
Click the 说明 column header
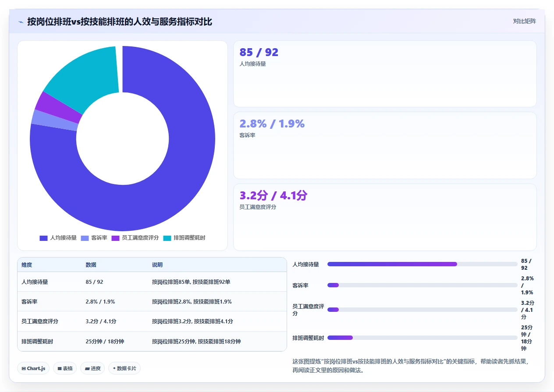click(157, 265)
